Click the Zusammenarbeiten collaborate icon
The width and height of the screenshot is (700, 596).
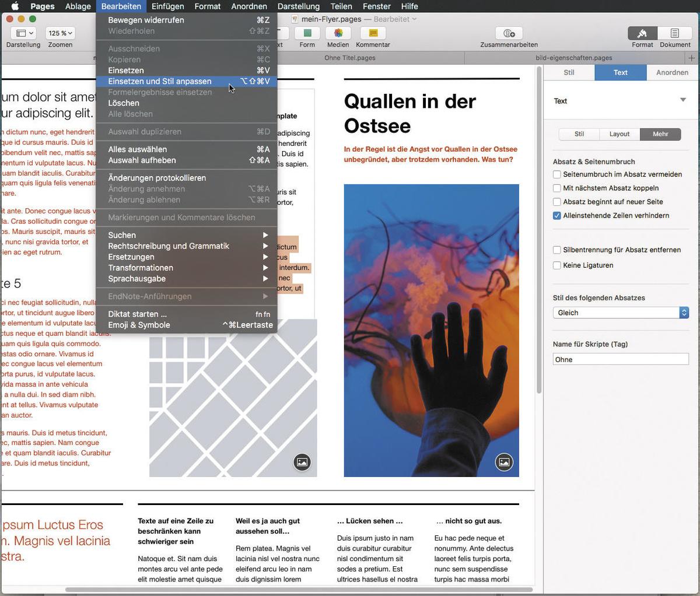[x=509, y=33]
